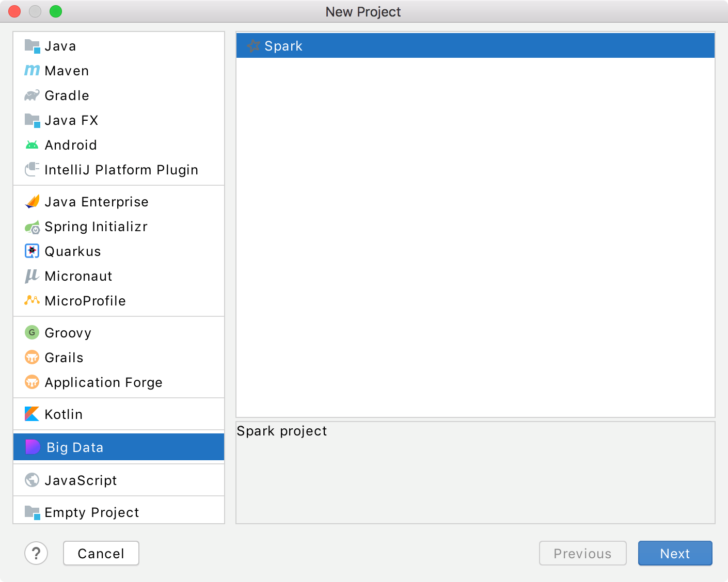This screenshot has width=728, height=582.
Task: Click the Gradle elephant icon
Action: point(32,95)
